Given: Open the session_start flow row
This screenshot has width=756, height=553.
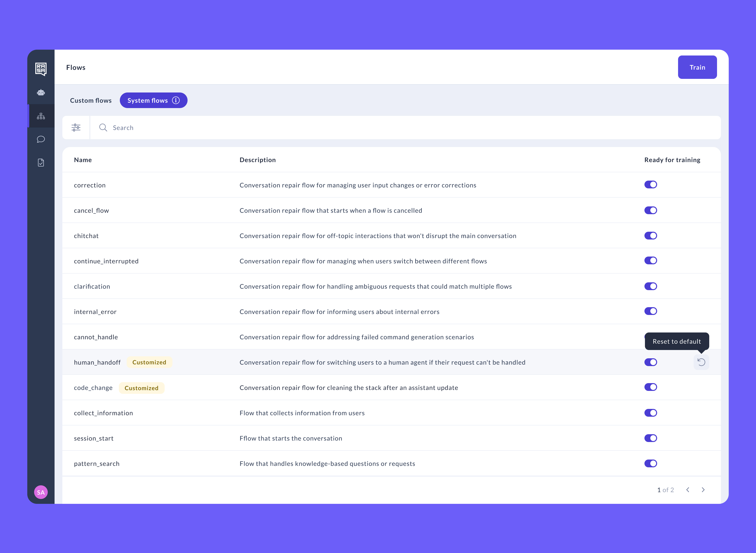Looking at the screenshot, I should tap(94, 438).
